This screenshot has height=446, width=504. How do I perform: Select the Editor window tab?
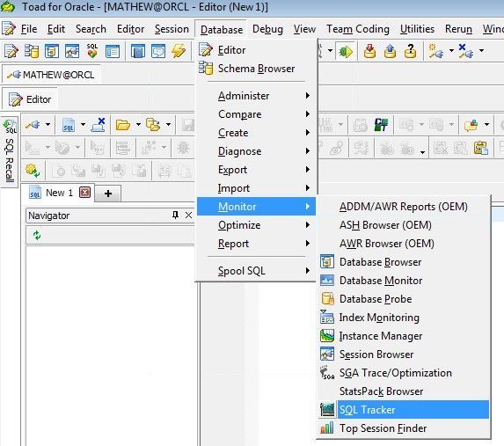tap(30, 99)
